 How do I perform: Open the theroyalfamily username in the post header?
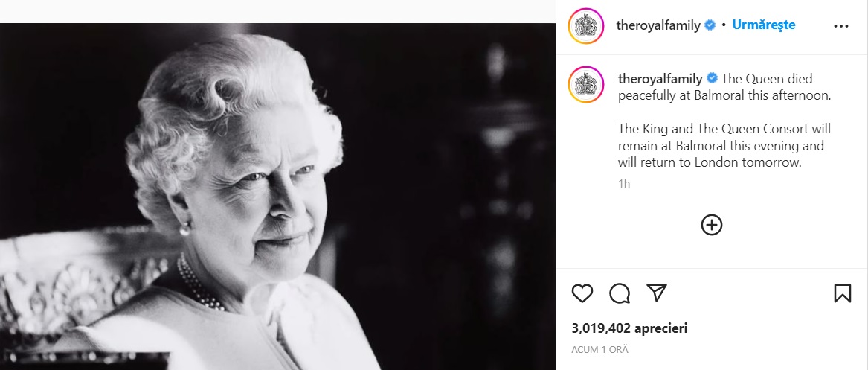tap(658, 25)
